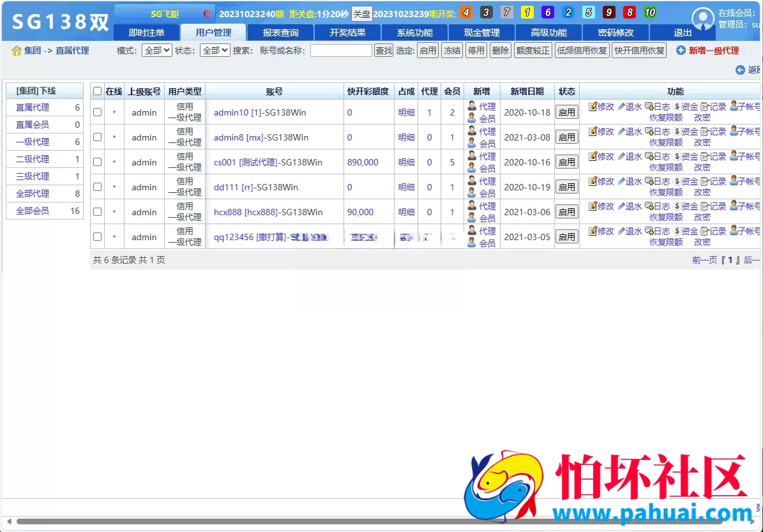Click the 额度较正 button
This screenshot has height=532, width=763.
click(x=533, y=50)
